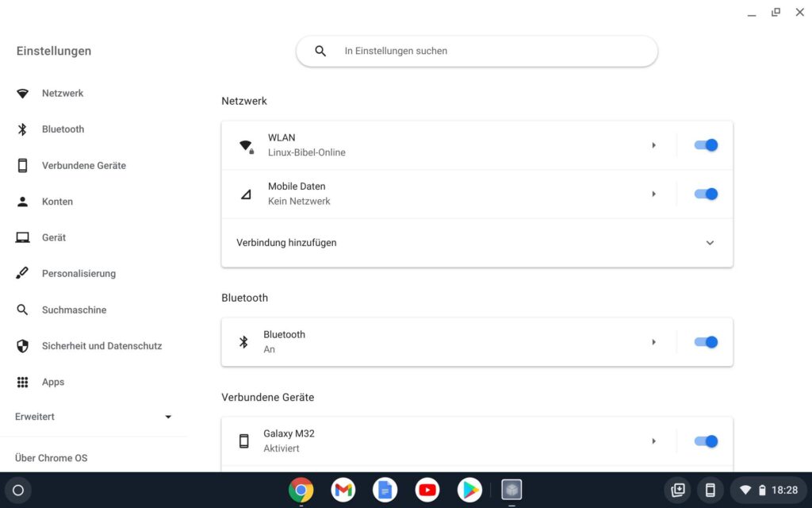
Task: Open Chrome browser from the shelf
Action: pyautogui.click(x=301, y=490)
